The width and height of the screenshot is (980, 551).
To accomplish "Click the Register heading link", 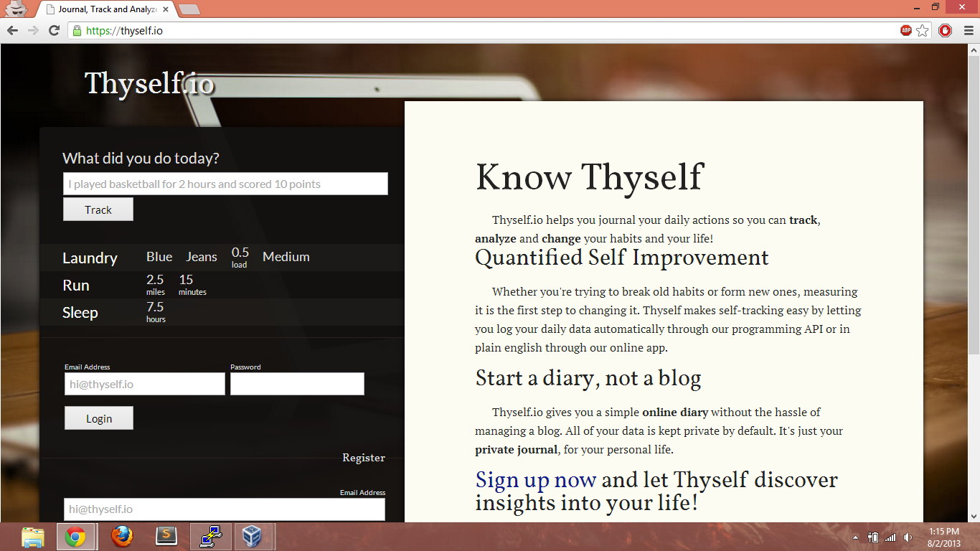I will (x=364, y=458).
